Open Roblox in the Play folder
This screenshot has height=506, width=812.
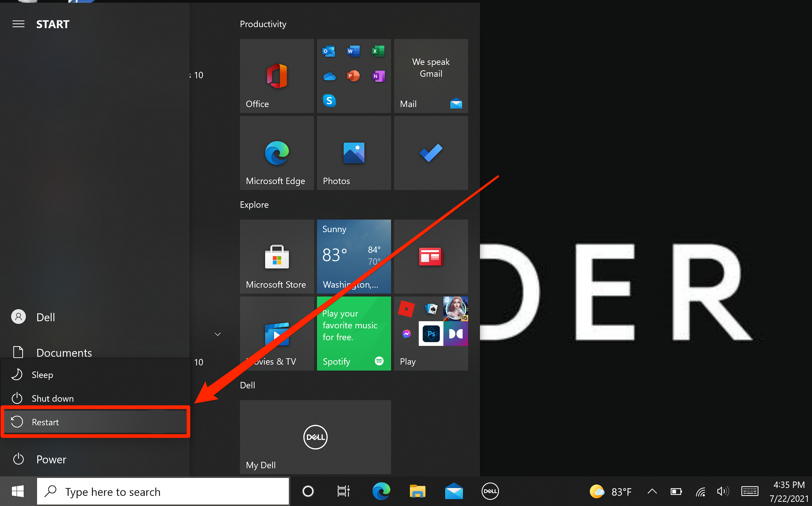coord(406,309)
